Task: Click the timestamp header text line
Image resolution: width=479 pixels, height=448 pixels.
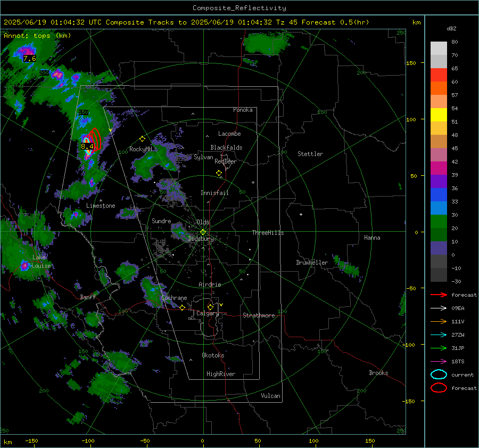Action: (186, 22)
